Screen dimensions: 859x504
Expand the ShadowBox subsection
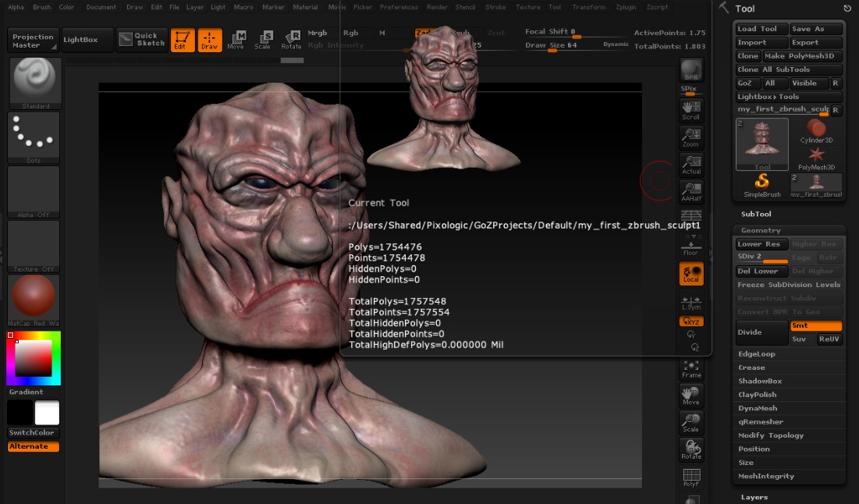click(x=760, y=382)
